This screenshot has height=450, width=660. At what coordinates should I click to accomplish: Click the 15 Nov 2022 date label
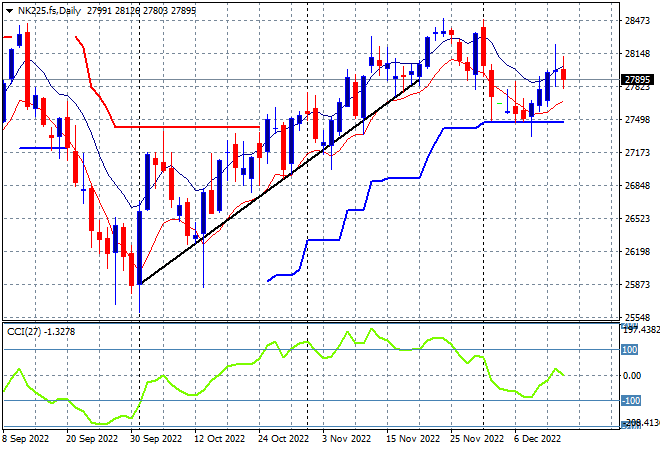click(x=412, y=439)
